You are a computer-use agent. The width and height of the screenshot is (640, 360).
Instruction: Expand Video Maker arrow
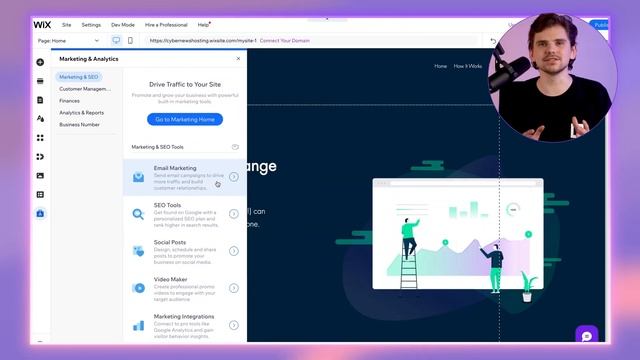click(233, 288)
